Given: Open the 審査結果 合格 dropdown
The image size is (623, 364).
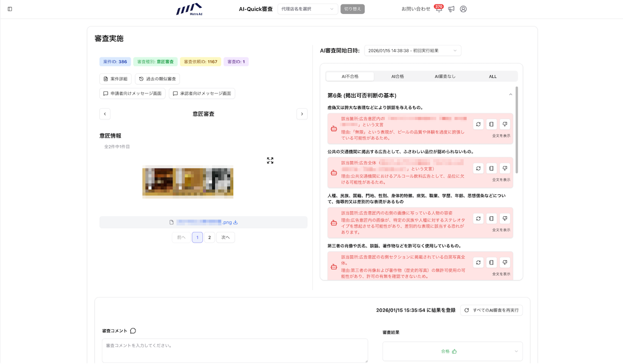Looking at the screenshot, I should pos(452,351).
